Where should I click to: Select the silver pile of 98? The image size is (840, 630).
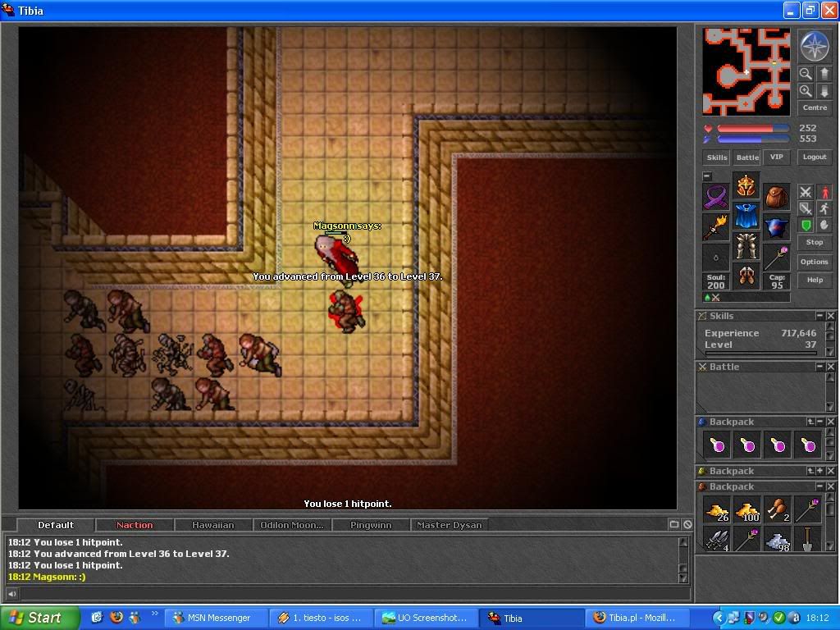[x=778, y=540]
